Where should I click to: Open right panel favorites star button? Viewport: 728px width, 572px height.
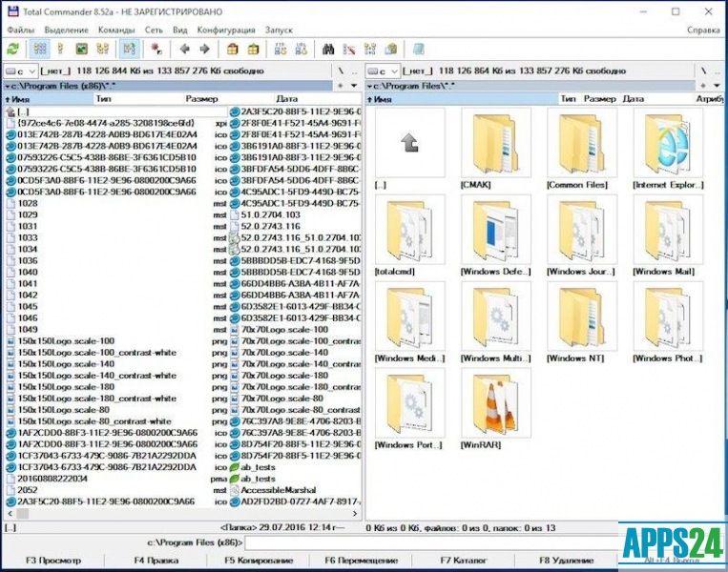coord(703,86)
